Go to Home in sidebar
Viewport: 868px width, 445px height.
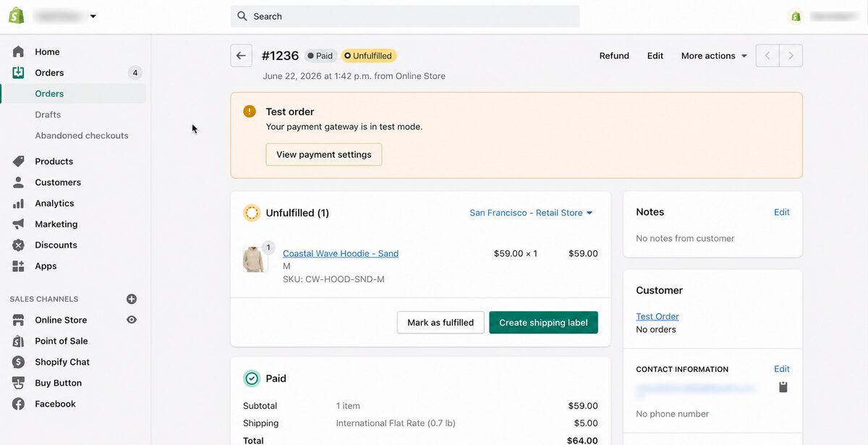[47, 51]
